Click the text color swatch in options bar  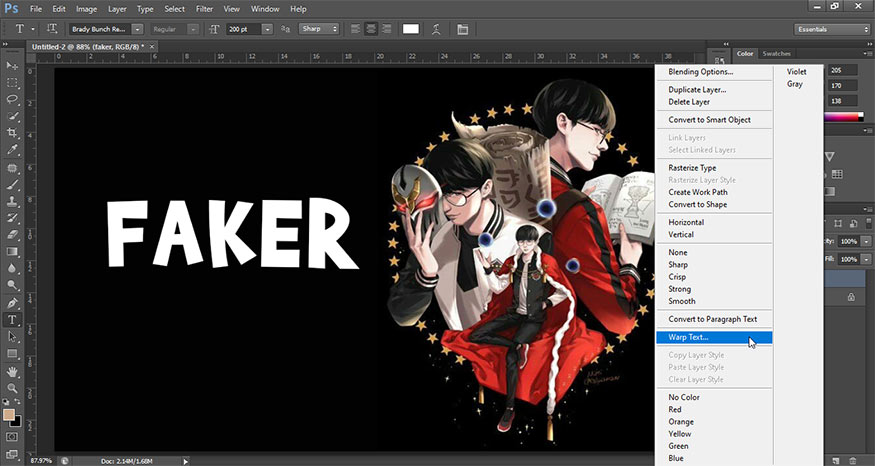coord(411,29)
